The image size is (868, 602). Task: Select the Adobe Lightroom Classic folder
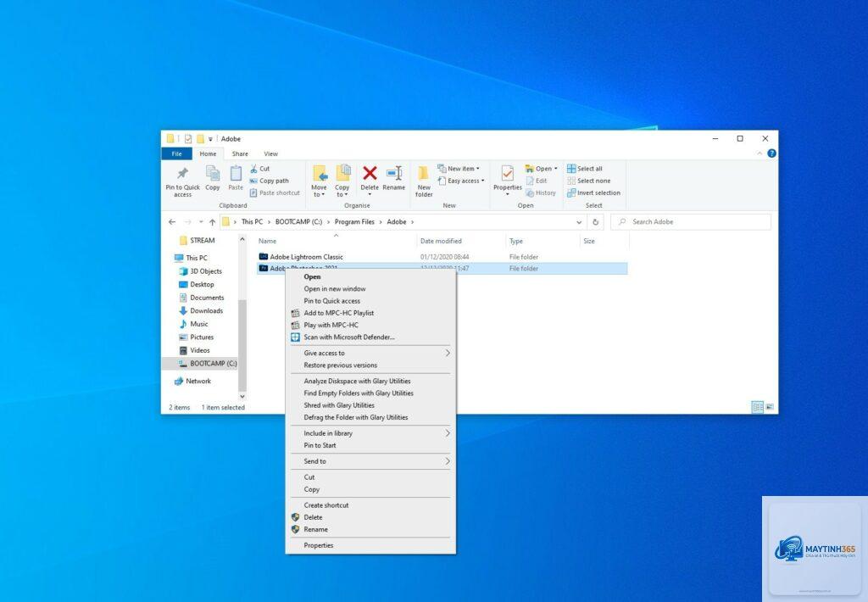click(x=306, y=257)
